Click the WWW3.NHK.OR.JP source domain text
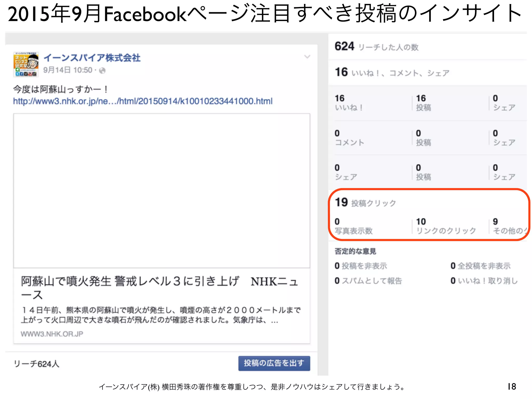Viewport: 532px width, 399px height. point(52,334)
